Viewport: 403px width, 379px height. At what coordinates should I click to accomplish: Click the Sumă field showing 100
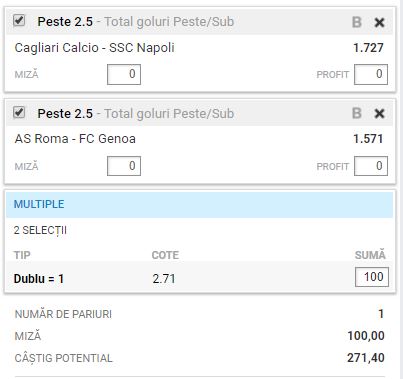pyautogui.click(x=372, y=277)
